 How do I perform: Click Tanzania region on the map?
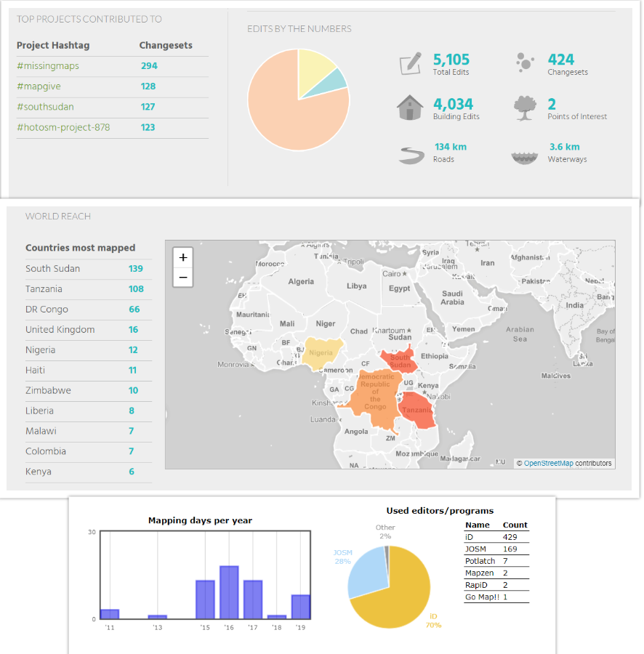pos(416,408)
